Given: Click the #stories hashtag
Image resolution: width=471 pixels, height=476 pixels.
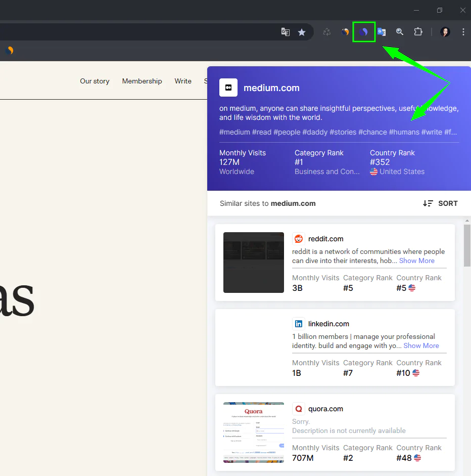Looking at the screenshot, I should click(343, 133).
